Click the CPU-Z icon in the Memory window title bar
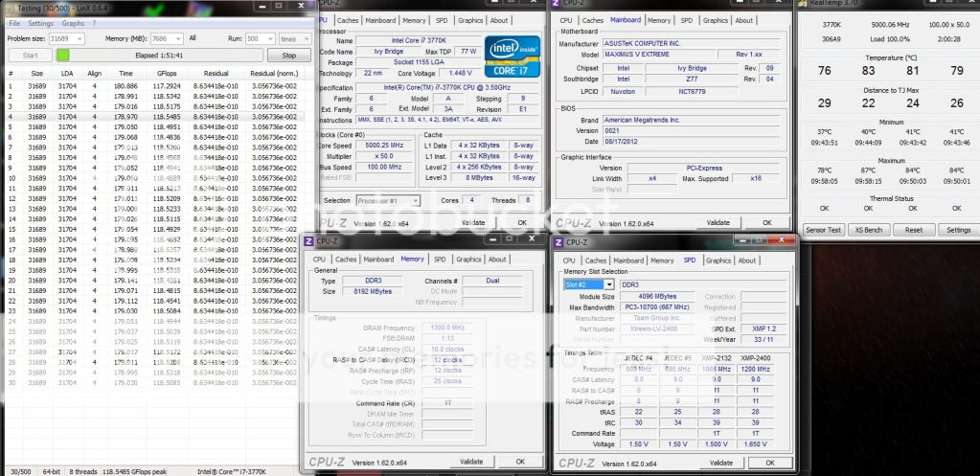980x476 pixels. (x=308, y=241)
